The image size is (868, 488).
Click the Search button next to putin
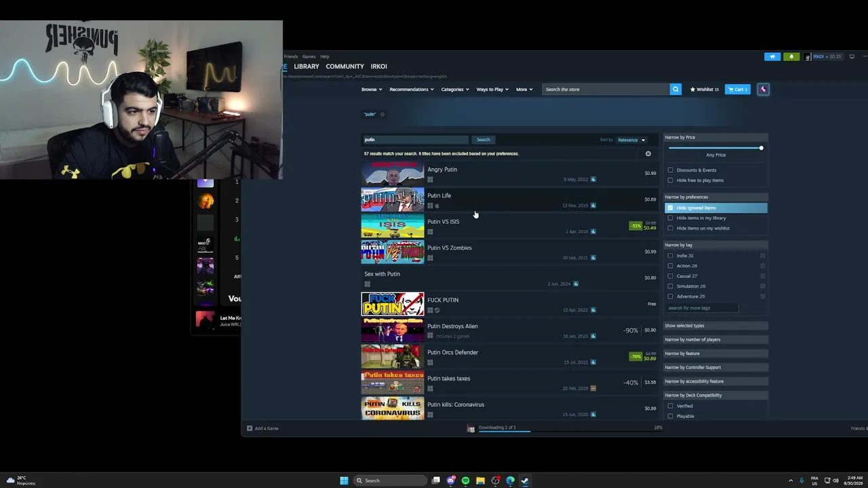coord(483,140)
